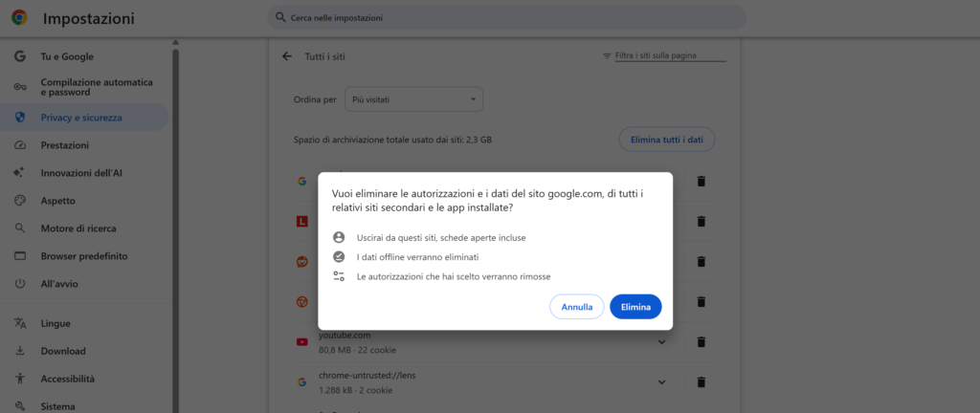Image resolution: width=980 pixels, height=413 pixels.
Task: Click the Chrome logo next to Impostazioni
Action: point(19,18)
